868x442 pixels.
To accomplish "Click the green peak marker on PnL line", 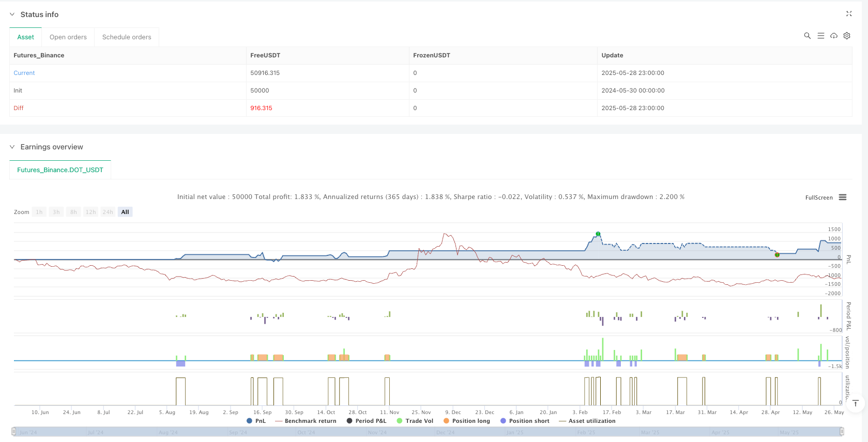I will 598,234.
